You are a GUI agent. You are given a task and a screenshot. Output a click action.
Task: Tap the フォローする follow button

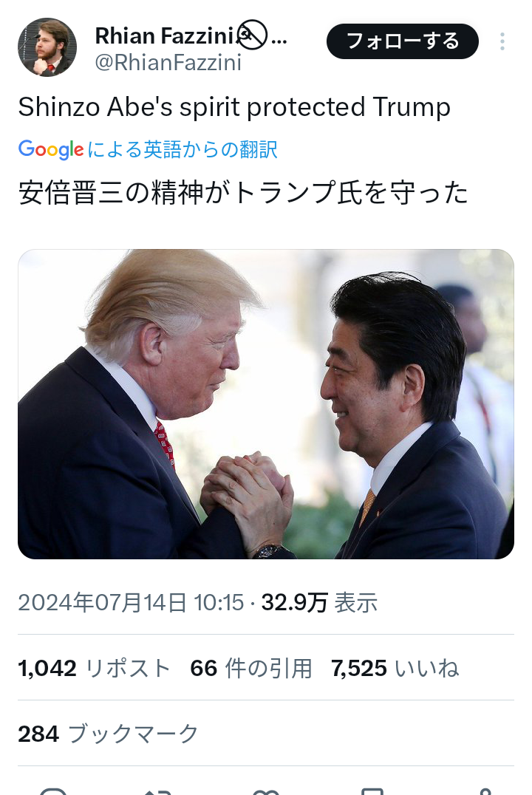[x=402, y=41]
